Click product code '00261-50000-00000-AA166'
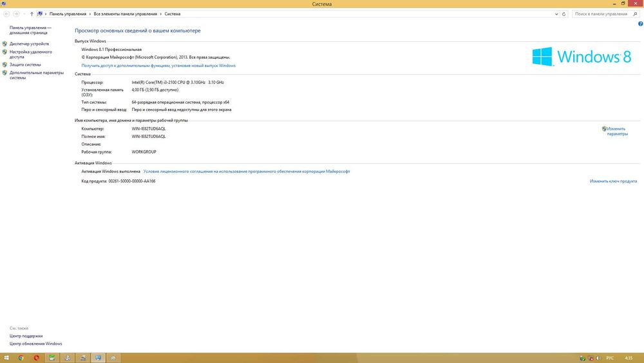The width and height of the screenshot is (644, 363). pos(132,181)
